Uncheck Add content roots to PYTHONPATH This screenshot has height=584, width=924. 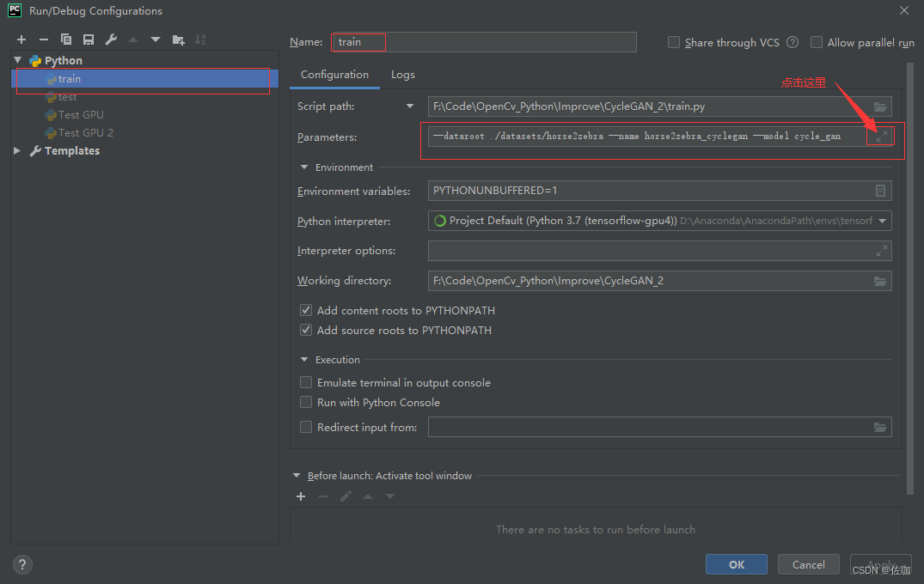306,310
